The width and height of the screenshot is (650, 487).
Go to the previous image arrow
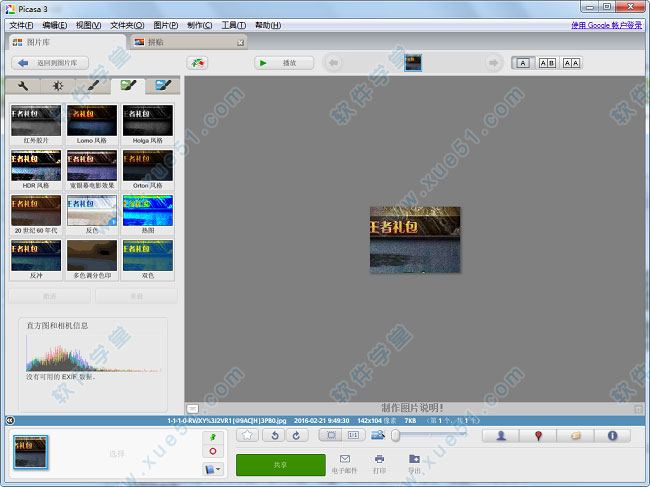(x=333, y=63)
